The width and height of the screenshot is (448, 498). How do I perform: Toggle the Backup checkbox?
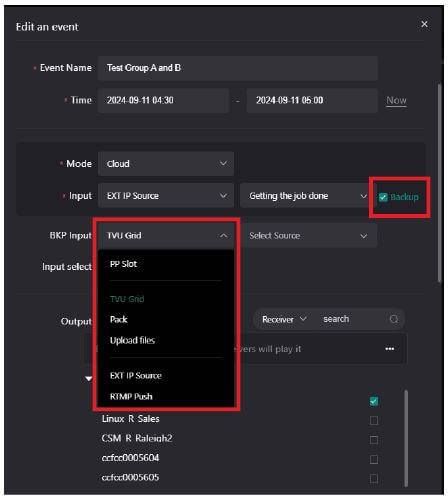point(383,197)
